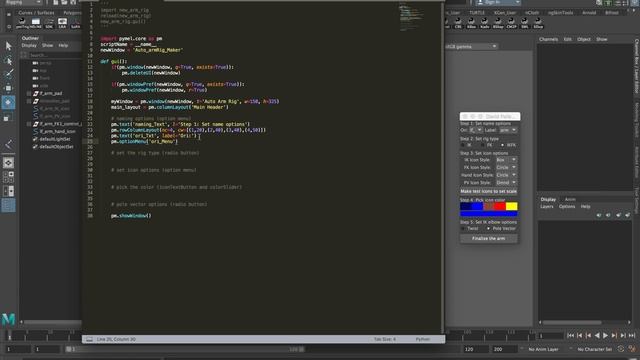The image size is (640, 360).
Task: Click the animation preferences icon in range bar
Action: (632, 349)
